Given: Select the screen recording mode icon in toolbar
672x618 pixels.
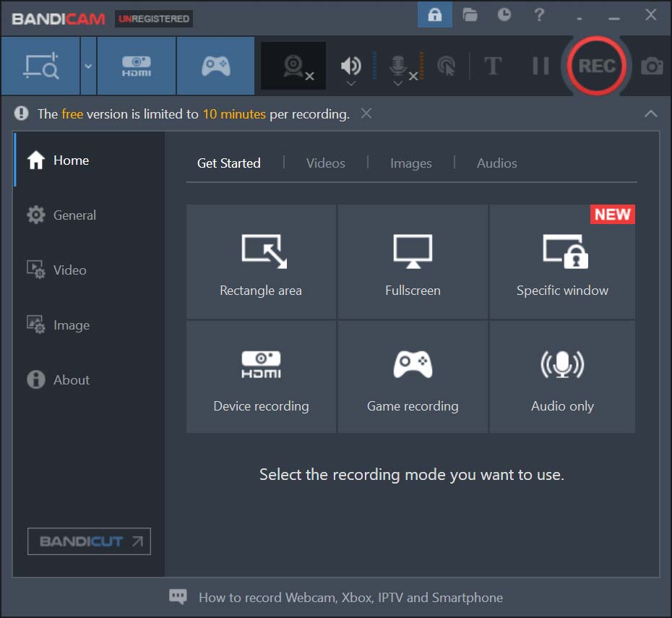Looking at the screenshot, I should pos(40,66).
